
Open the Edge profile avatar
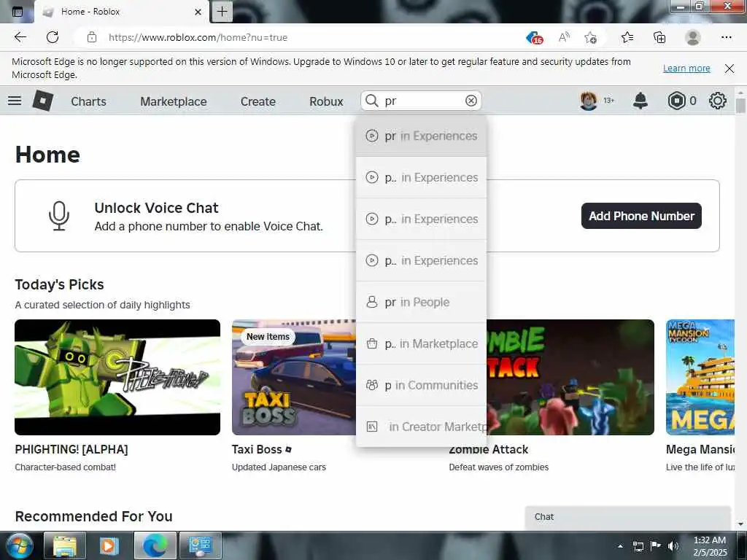(x=693, y=37)
